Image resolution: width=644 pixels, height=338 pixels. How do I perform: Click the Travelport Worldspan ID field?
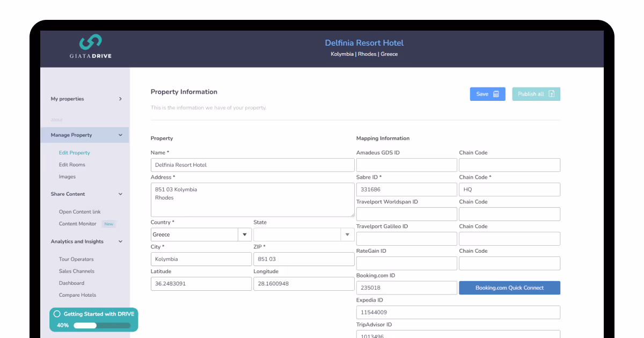407,214
